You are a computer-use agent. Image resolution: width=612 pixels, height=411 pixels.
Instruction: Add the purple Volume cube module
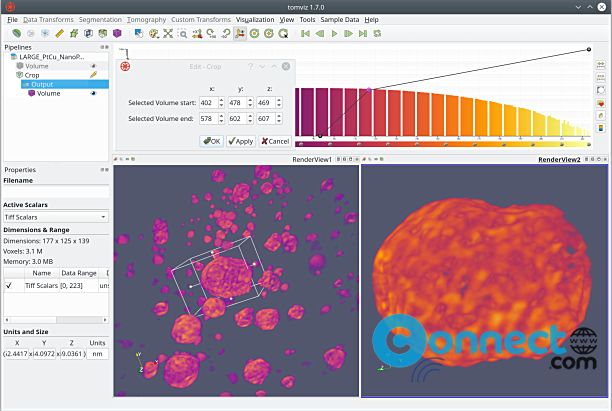[117, 34]
